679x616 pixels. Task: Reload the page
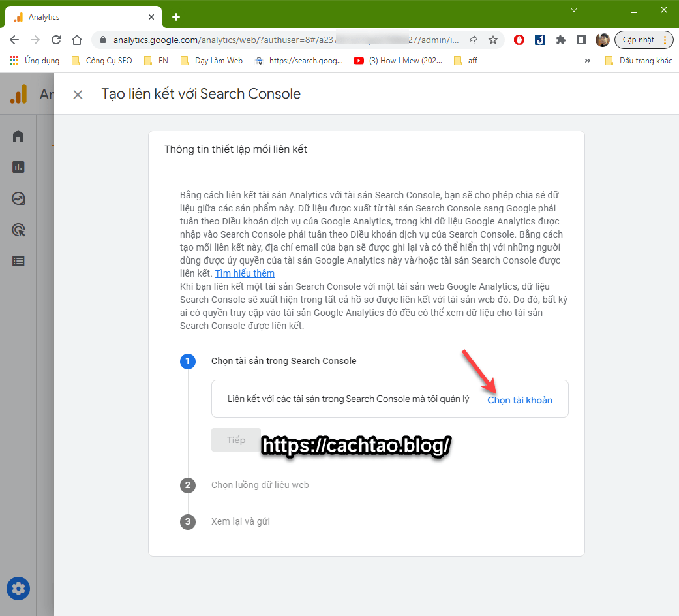click(x=56, y=40)
